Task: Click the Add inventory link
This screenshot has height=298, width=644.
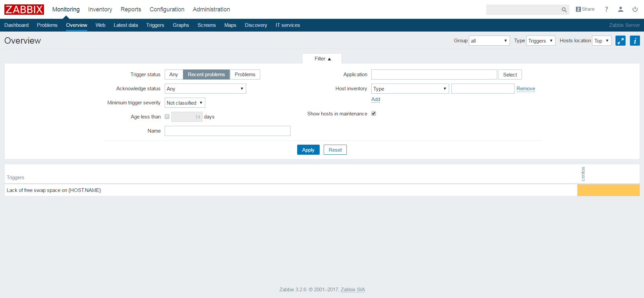Action: click(376, 99)
